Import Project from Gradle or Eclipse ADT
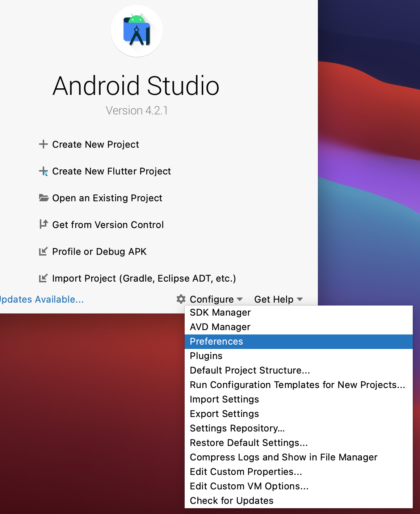The height and width of the screenshot is (514, 420). click(x=144, y=278)
